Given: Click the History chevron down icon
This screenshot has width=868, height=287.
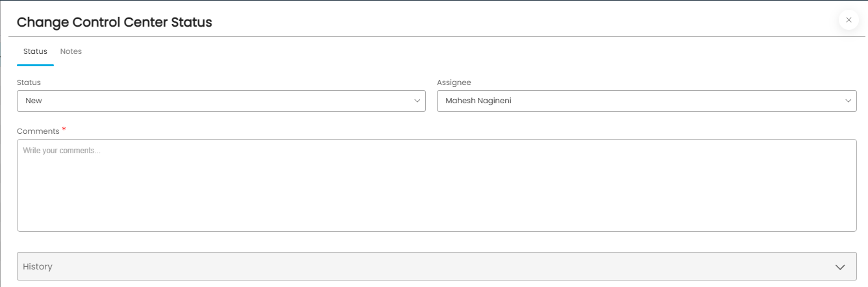Looking at the screenshot, I should (x=840, y=267).
